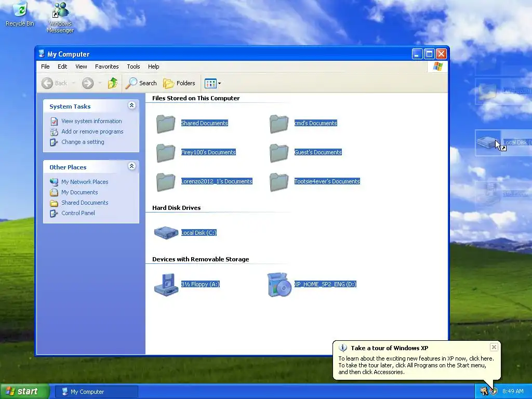Select Lorenzo2012_1's Documents folder icon
The width and height of the screenshot is (532, 399).
166,182
